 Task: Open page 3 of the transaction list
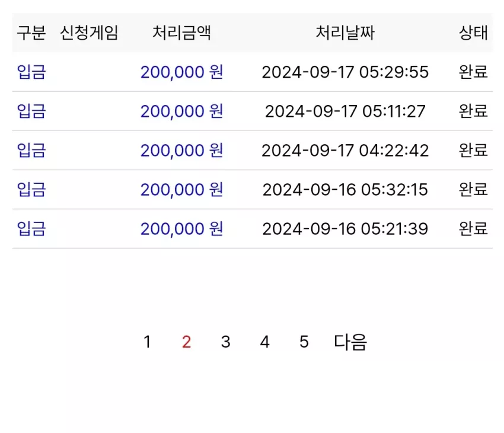tap(226, 342)
